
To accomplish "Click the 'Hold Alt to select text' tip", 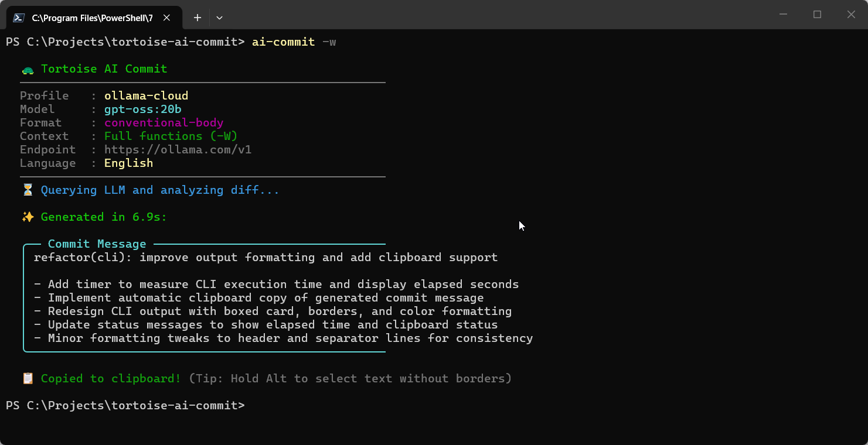I will (350, 379).
